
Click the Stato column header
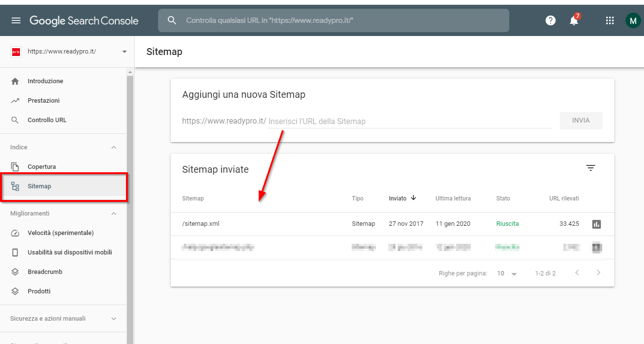coord(503,199)
